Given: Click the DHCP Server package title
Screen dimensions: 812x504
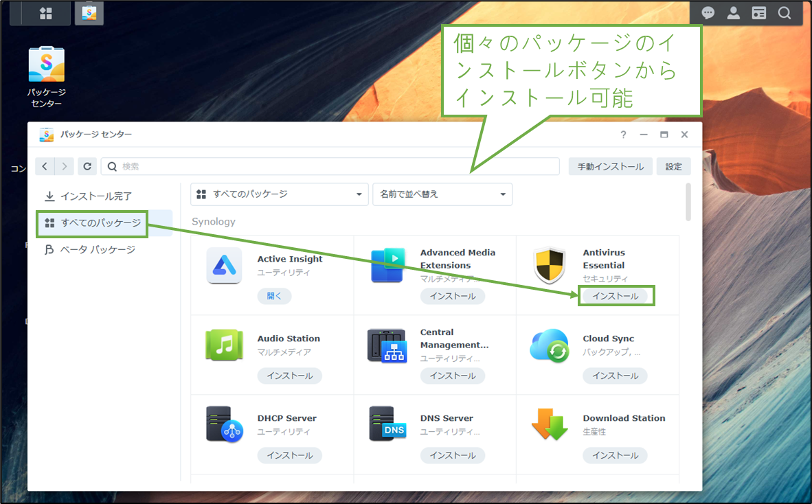Looking at the screenshot, I should tap(287, 418).
